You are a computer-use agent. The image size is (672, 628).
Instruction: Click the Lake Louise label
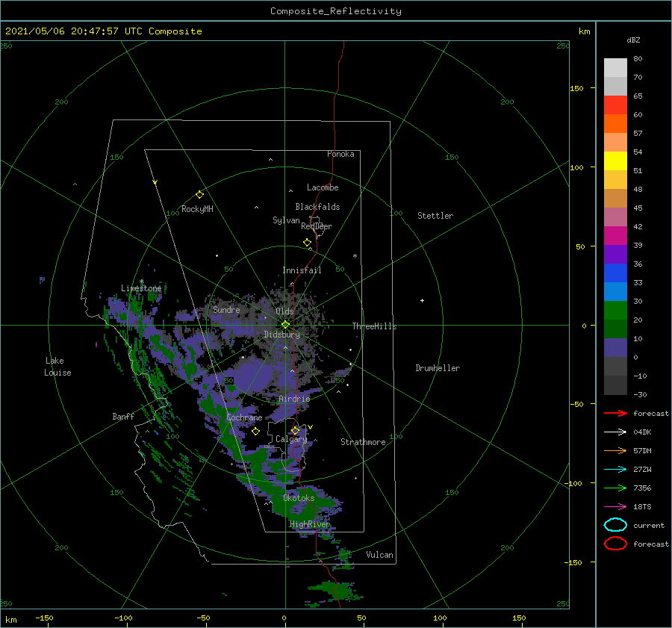tap(57, 367)
